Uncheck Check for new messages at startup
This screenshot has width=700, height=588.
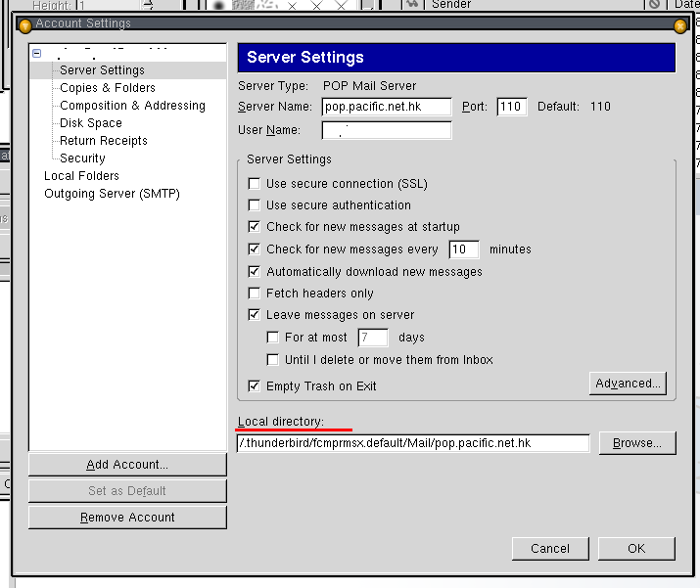coord(255,227)
